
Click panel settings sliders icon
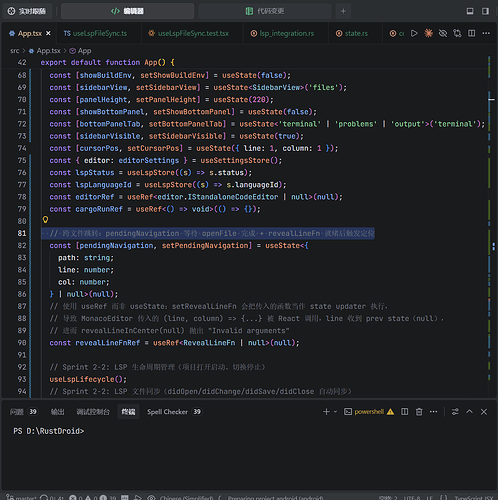tap(455, 412)
